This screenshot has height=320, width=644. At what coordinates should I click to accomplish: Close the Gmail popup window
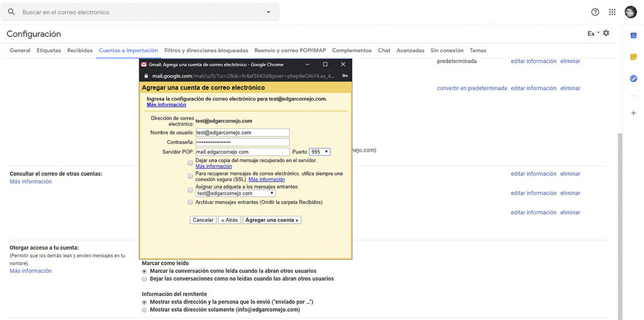click(x=343, y=65)
